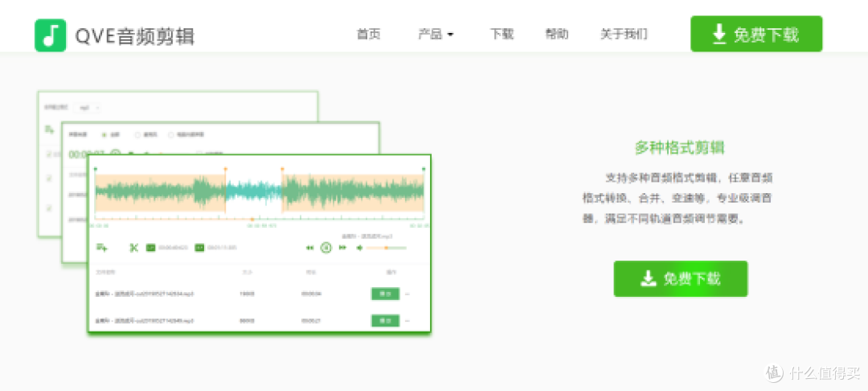The image size is (868, 391).
Task: Go to 首页 in navigation bar
Action: pos(369,35)
